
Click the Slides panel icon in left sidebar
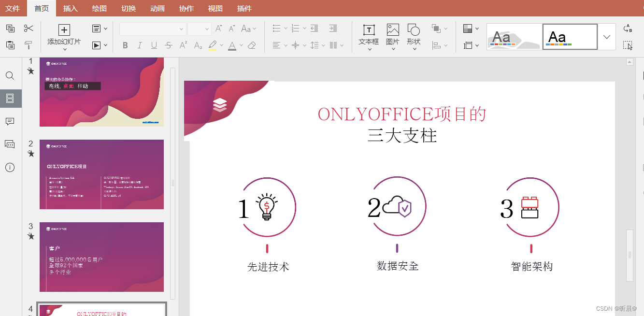tap(10, 99)
